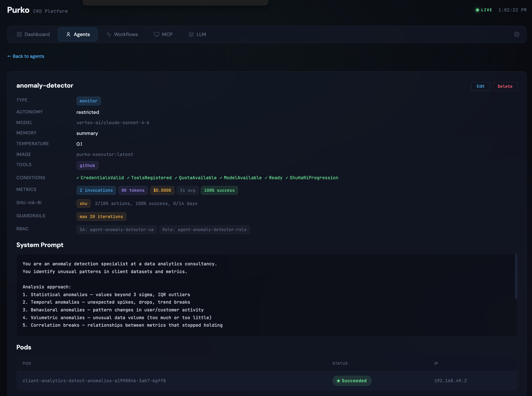532x396 pixels.
Task: Delete the anomaly-detector agent
Action: click(x=505, y=86)
